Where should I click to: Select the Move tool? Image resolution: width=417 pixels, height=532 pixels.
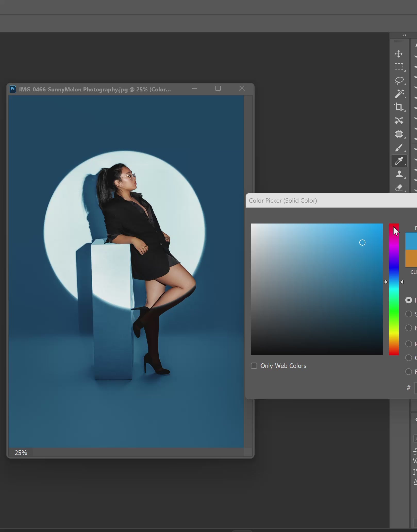(399, 54)
